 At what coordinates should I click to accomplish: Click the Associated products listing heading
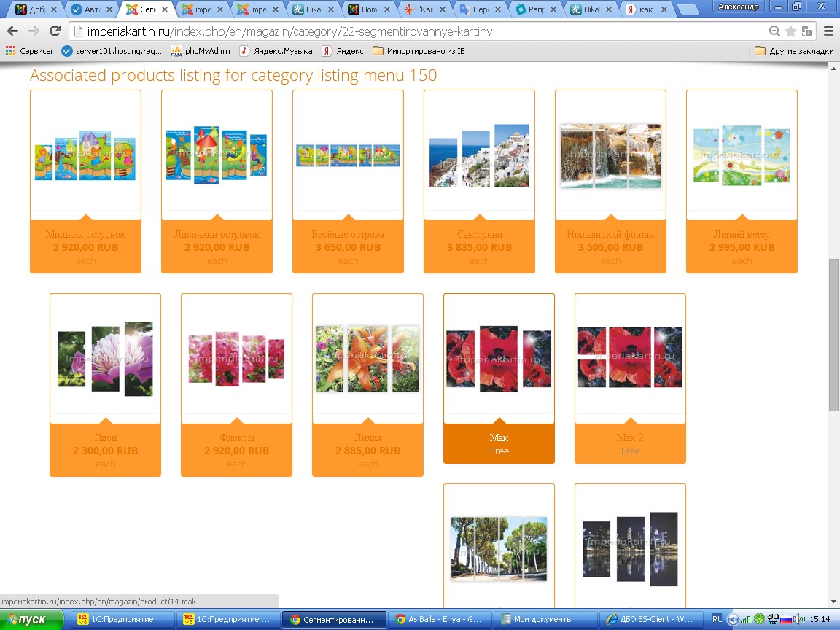tap(233, 76)
